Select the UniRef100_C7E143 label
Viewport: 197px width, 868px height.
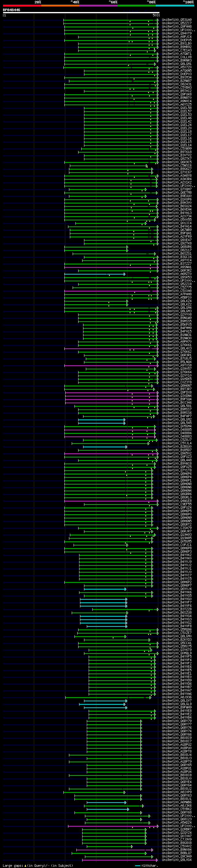pyautogui.click(x=177, y=50)
